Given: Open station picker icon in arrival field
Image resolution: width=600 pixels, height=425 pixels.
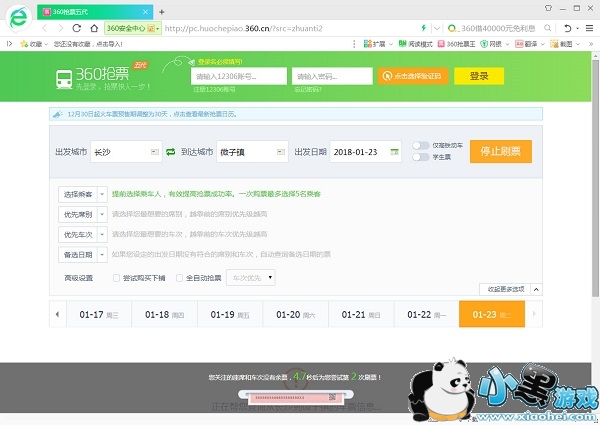Looking at the screenshot, I should pos(280,152).
